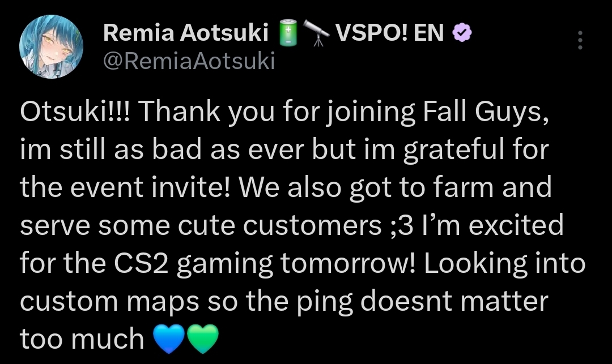
Task: Click the purple verified badge
Action: click(463, 35)
